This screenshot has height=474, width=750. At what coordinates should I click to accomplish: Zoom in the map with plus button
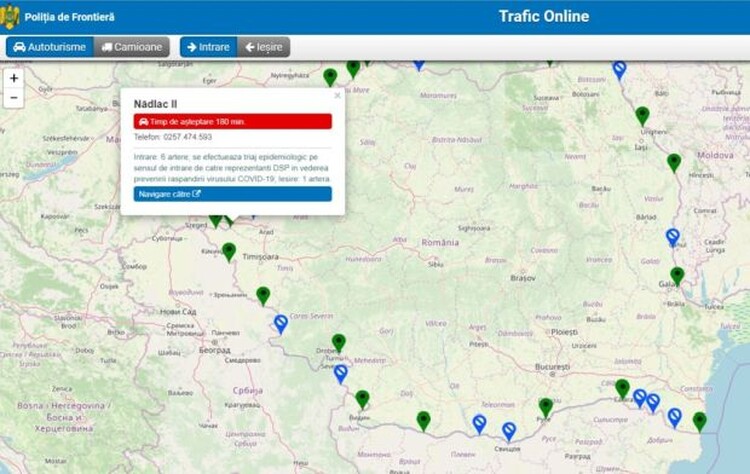13,78
